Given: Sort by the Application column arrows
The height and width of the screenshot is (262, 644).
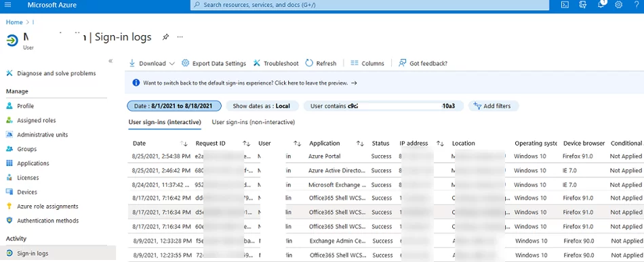Looking at the screenshot, I should (360, 144).
